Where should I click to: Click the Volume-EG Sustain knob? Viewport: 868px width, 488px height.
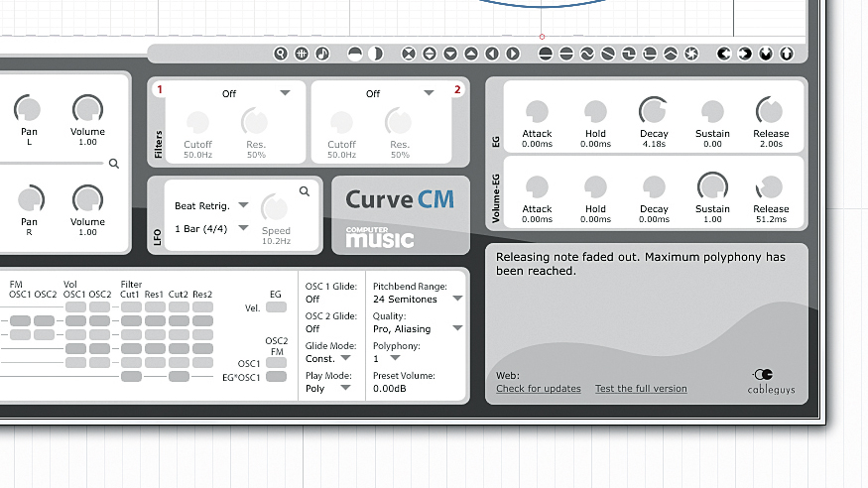pyautogui.click(x=712, y=186)
